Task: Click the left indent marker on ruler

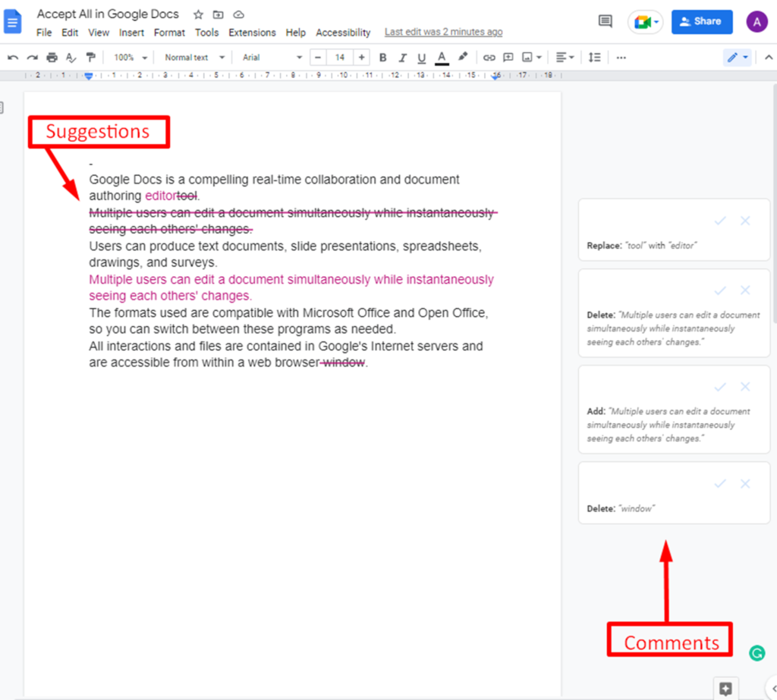Action: pos(89,77)
